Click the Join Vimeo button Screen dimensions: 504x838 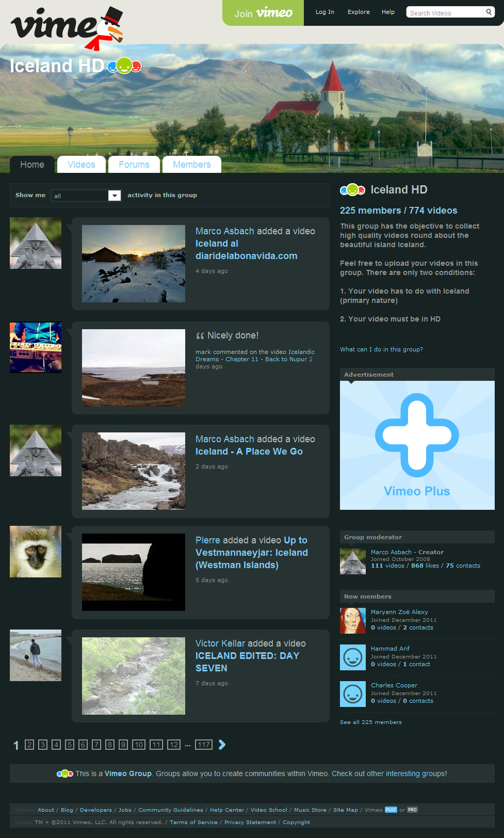(x=263, y=13)
